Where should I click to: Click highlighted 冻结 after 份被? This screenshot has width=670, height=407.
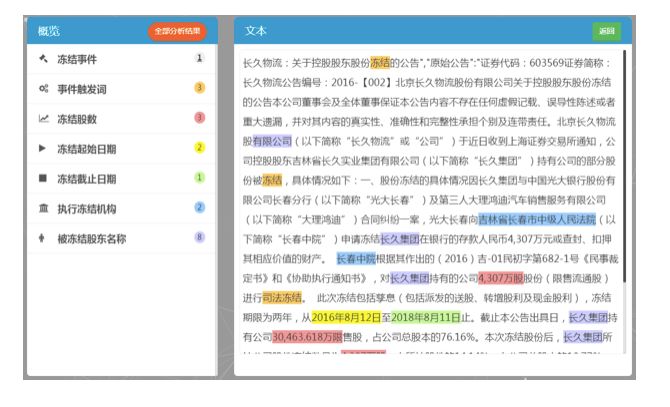272,180
